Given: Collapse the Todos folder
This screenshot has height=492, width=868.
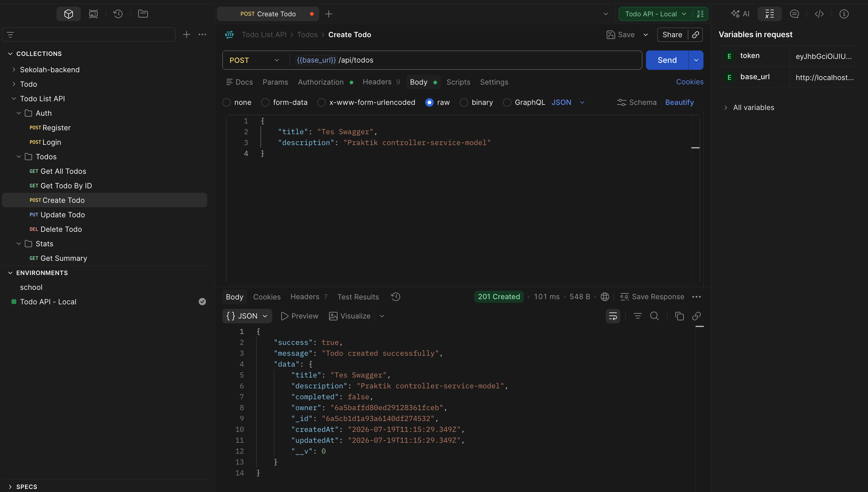Looking at the screenshot, I should click(19, 157).
